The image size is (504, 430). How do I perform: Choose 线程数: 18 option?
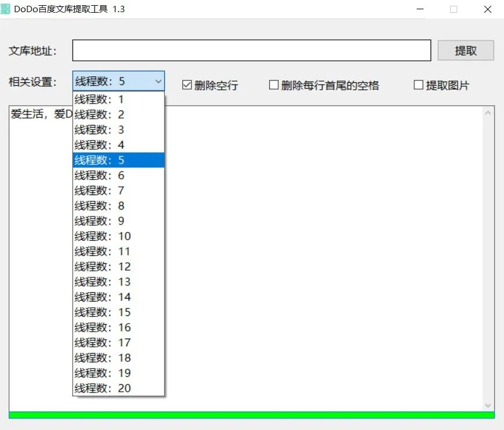pyautogui.click(x=118, y=358)
